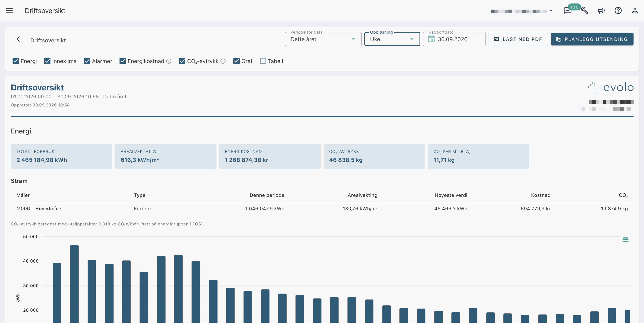Click the tallest bar in the chart
The image size is (644, 323).
click(74, 284)
